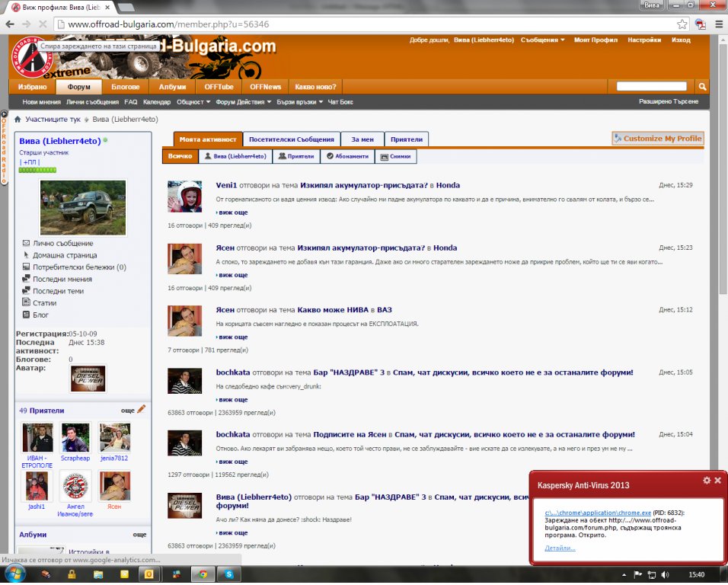Click the browser forward arrow
The image size is (728, 585).
[x=27, y=24]
